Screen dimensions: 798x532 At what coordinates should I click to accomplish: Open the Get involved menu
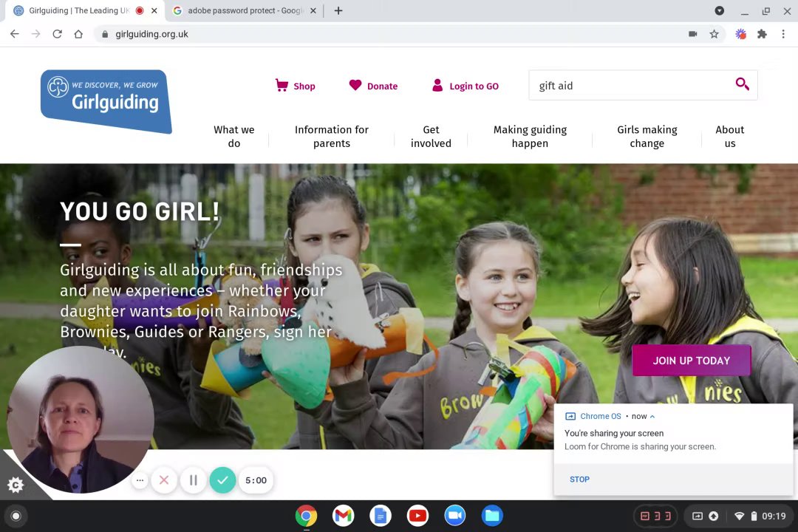click(x=431, y=137)
